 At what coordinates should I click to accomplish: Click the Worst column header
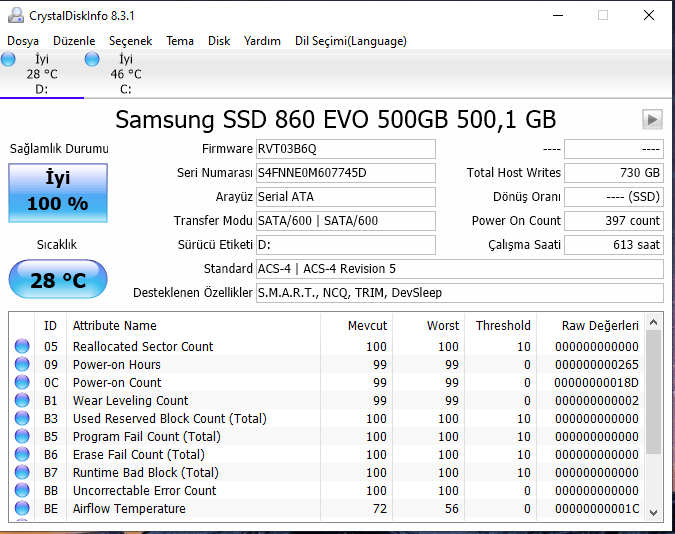pos(428,326)
